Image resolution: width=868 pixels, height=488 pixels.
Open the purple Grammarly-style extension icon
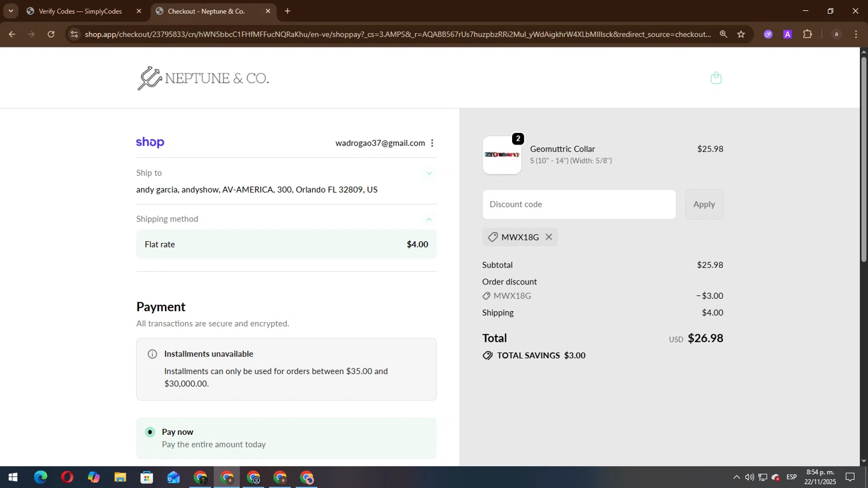pos(768,34)
